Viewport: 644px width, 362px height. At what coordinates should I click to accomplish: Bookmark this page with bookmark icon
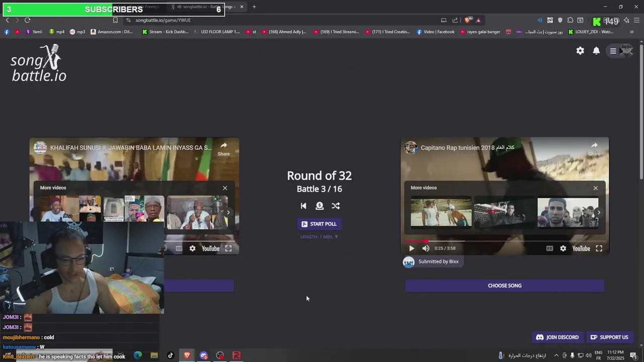coord(115,20)
